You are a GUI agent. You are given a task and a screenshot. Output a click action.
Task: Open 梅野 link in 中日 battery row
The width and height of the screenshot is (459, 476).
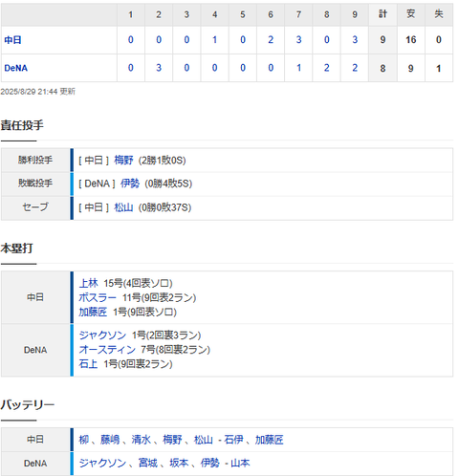[172, 440]
